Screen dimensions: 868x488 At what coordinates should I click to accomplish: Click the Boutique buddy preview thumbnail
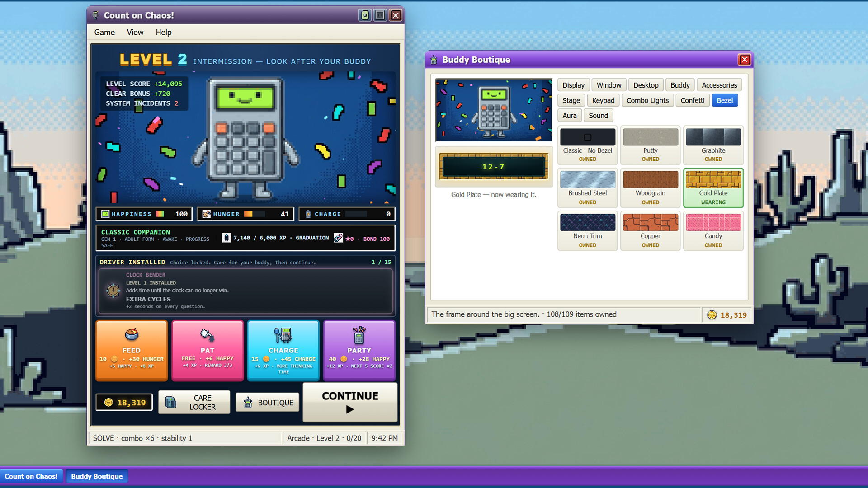click(494, 110)
